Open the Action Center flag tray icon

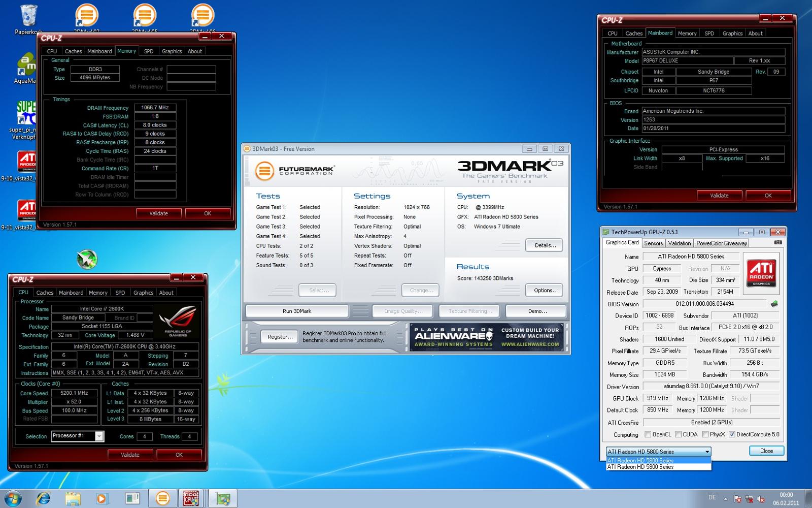tap(737, 499)
